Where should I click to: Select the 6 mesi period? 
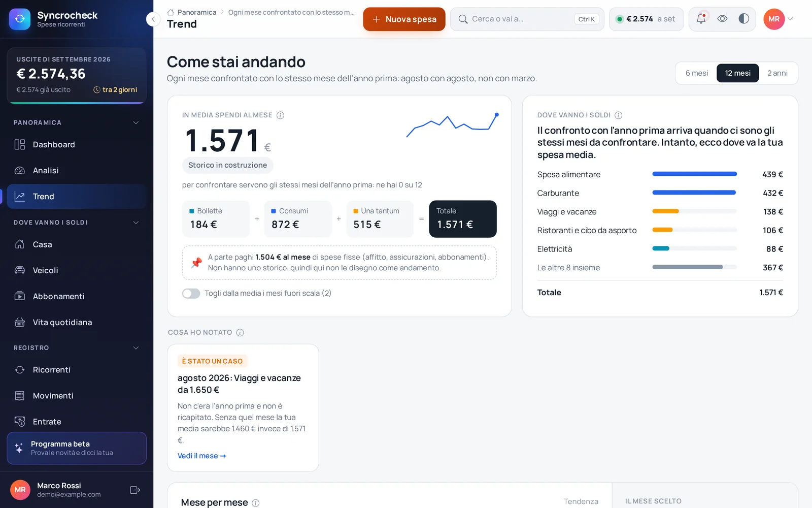[696, 73]
